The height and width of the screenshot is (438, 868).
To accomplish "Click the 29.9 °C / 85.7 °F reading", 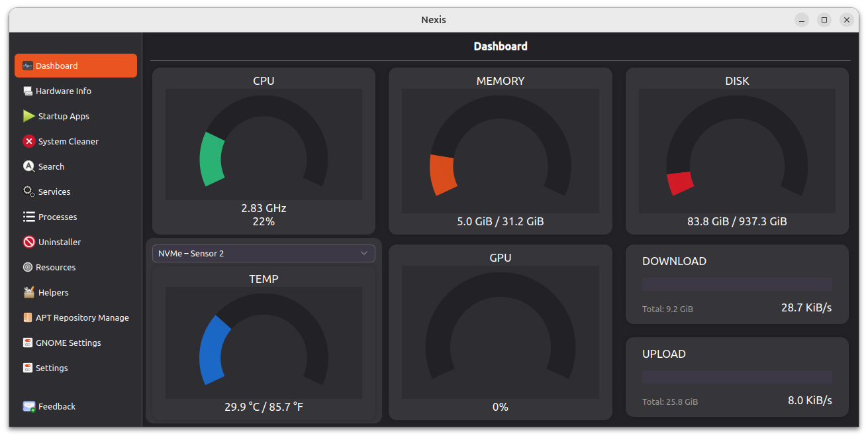I will [x=264, y=407].
